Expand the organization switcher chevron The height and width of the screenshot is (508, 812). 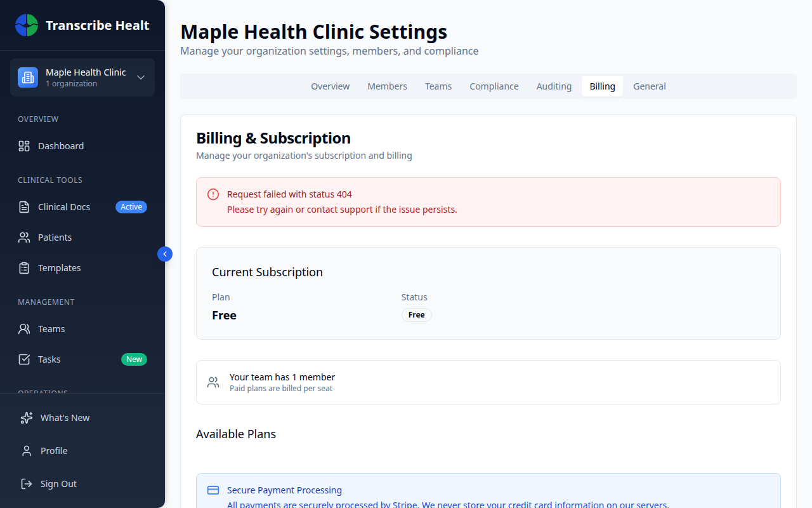pyautogui.click(x=140, y=77)
